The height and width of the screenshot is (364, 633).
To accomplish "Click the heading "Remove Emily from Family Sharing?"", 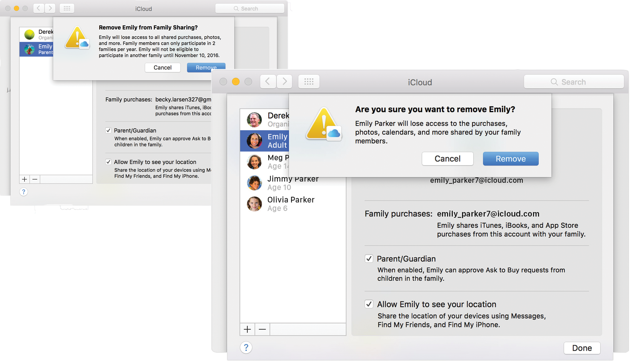I will [148, 27].
